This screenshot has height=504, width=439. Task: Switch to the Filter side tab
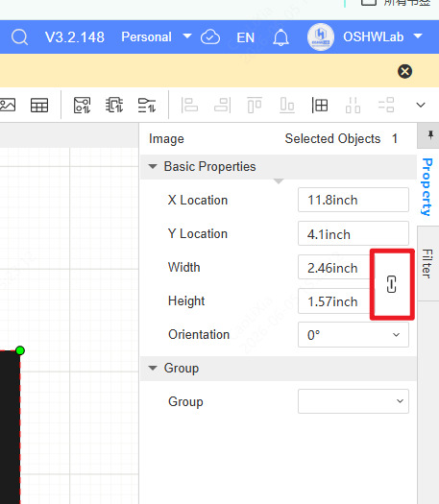(x=427, y=263)
